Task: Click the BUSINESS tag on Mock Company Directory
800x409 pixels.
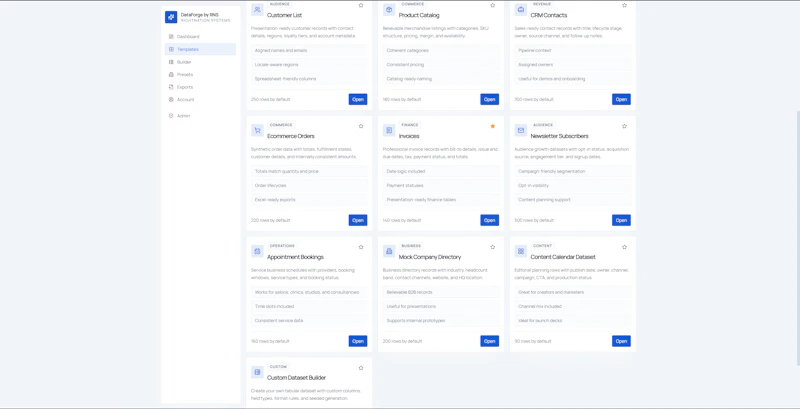Action: tap(411, 246)
